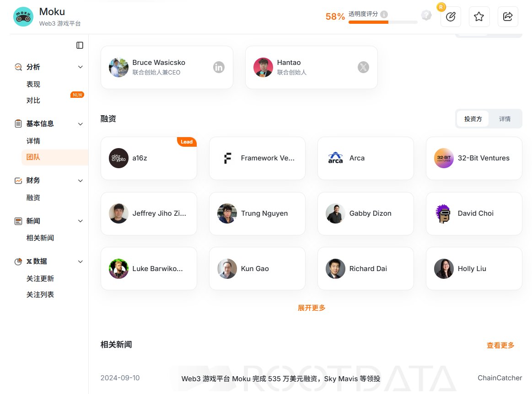Viewport: 532px width, 394px height.
Task: Click the gray badge question mark icon
Action: click(426, 15)
